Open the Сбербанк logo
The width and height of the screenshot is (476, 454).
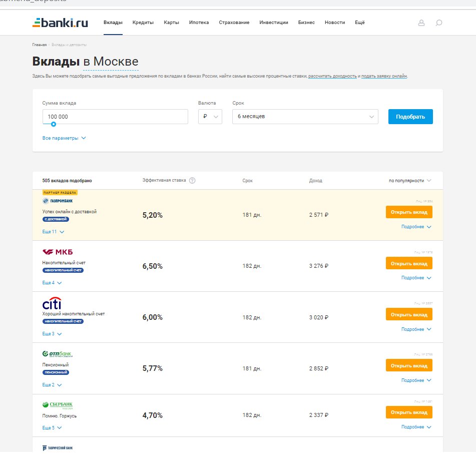coord(58,404)
